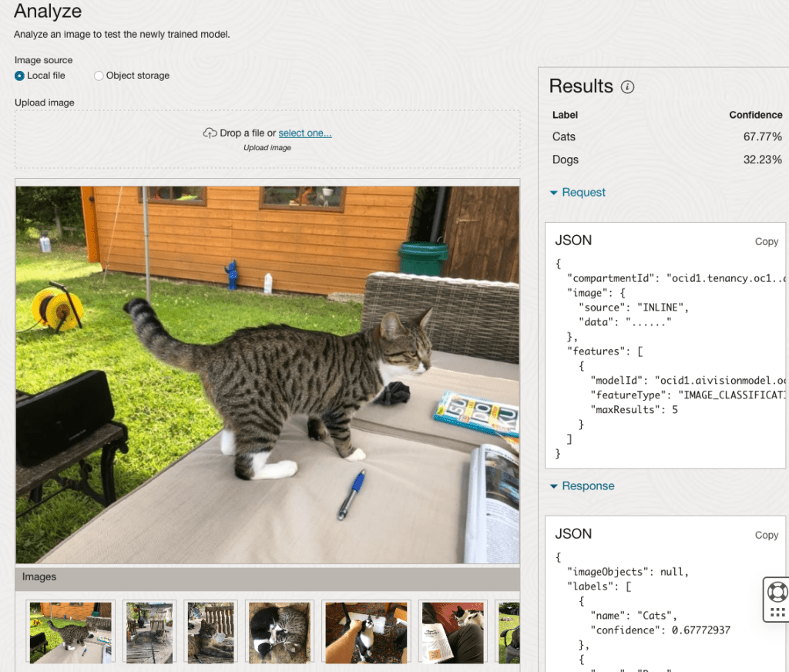Click the grid dots icon below lifebuoy
The height and width of the screenshot is (672, 789).
click(x=777, y=613)
